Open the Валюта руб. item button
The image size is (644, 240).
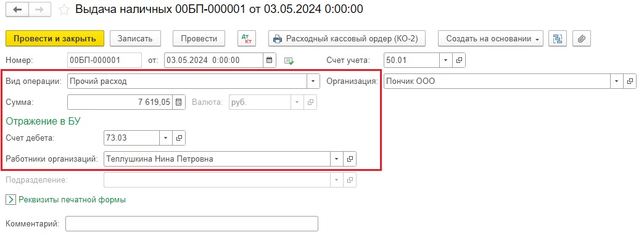click(310, 102)
